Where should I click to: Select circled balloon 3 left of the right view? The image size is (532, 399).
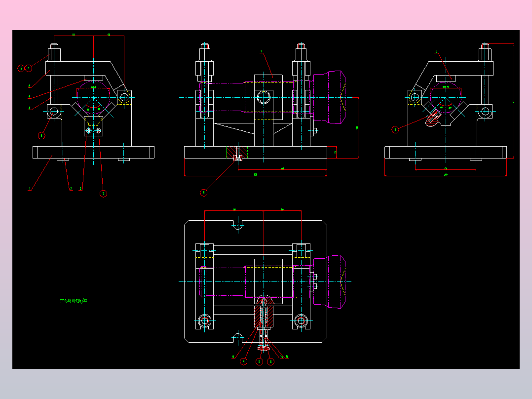395,129
